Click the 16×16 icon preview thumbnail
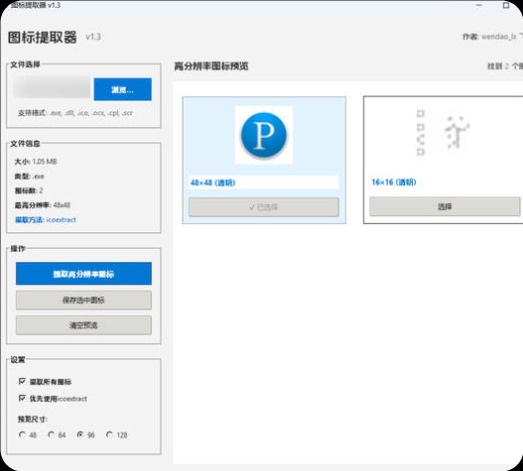This screenshot has width=523, height=471. tap(443, 133)
